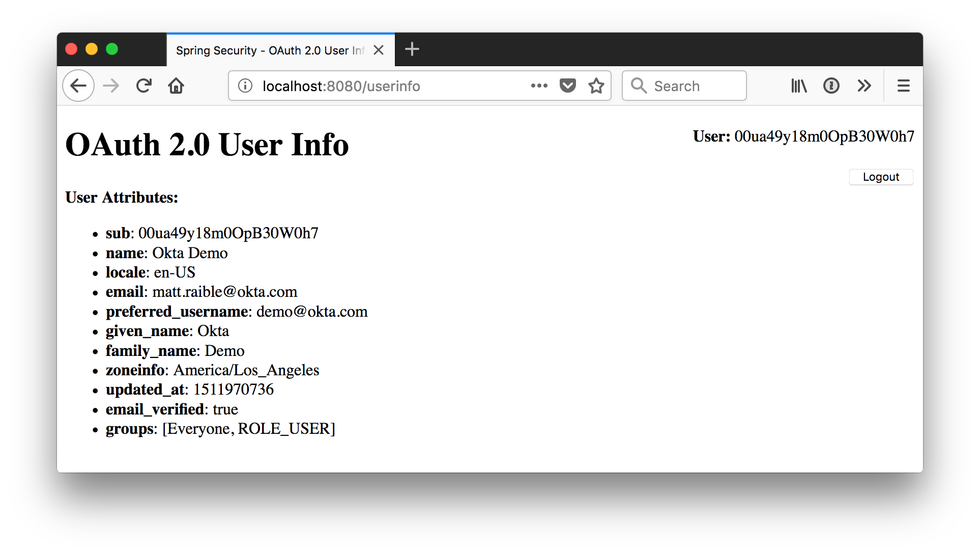The image size is (980, 554).
Task: Click the reader mode or sidebar icon
Action: pos(799,86)
